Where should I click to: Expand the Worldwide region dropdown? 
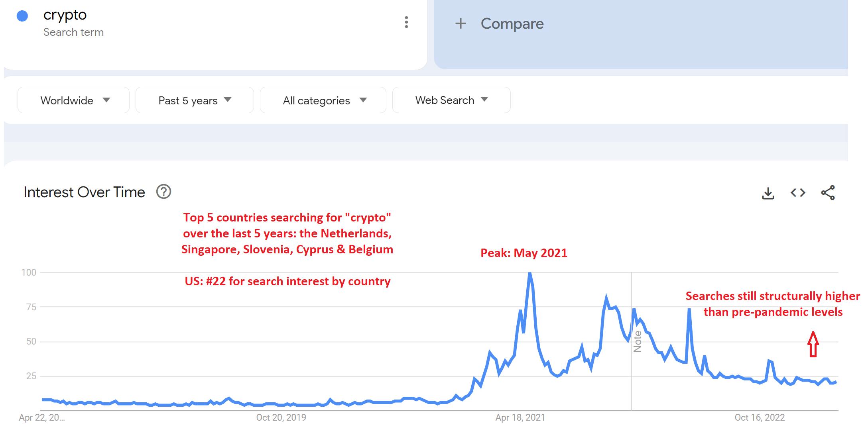(74, 100)
